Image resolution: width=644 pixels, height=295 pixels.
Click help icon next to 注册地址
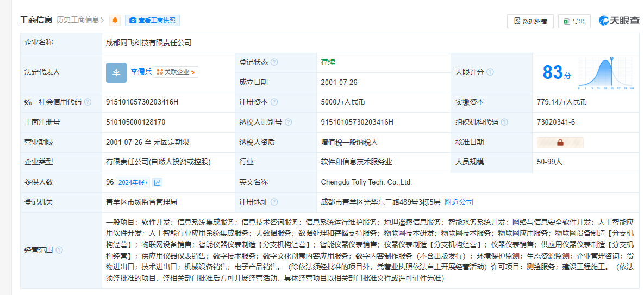click(274, 202)
